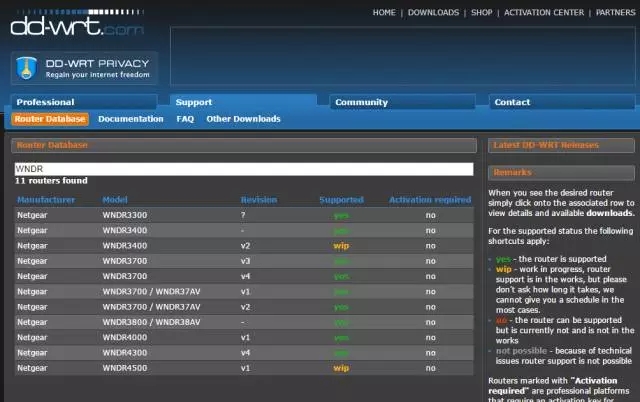Click the Router Database panel header

(x=244, y=145)
